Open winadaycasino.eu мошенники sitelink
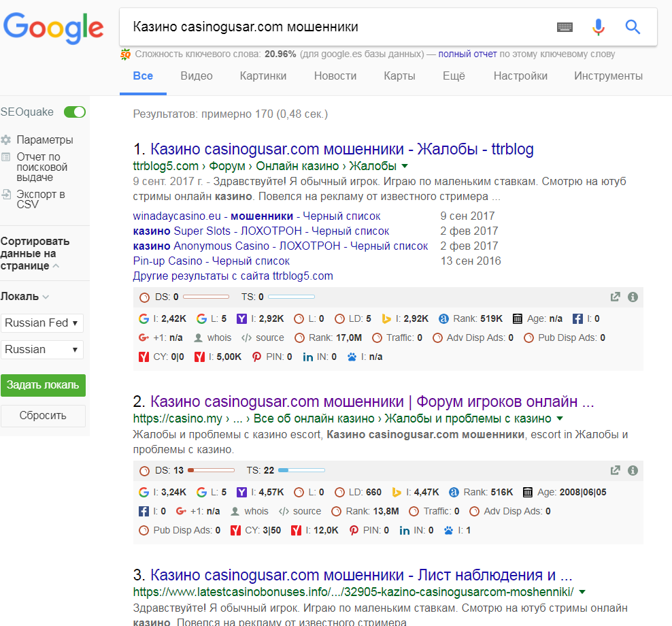The width and height of the screenshot is (672, 626). [256, 216]
